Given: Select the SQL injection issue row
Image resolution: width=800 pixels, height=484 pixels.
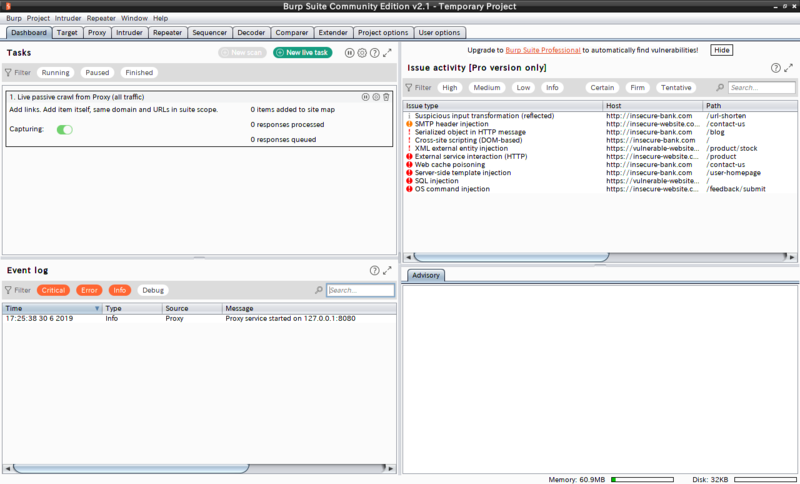Looking at the screenshot, I should click(x=600, y=181).
